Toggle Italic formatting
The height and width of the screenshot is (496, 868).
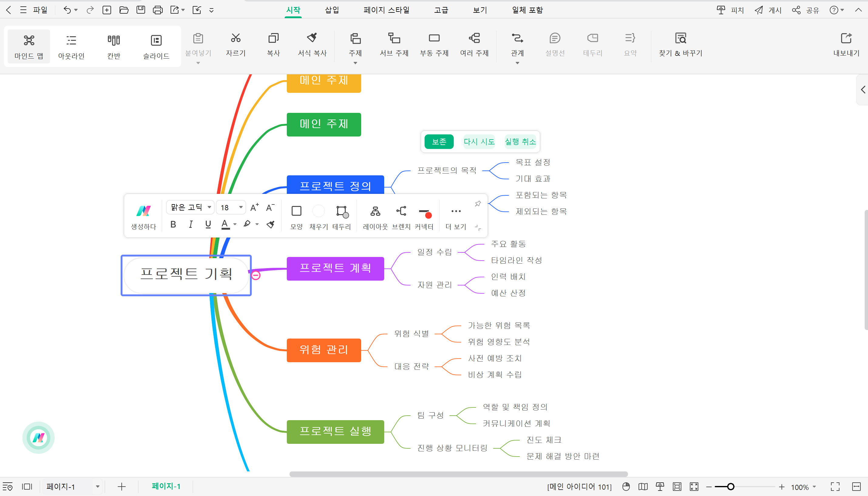tap(191, 224)
